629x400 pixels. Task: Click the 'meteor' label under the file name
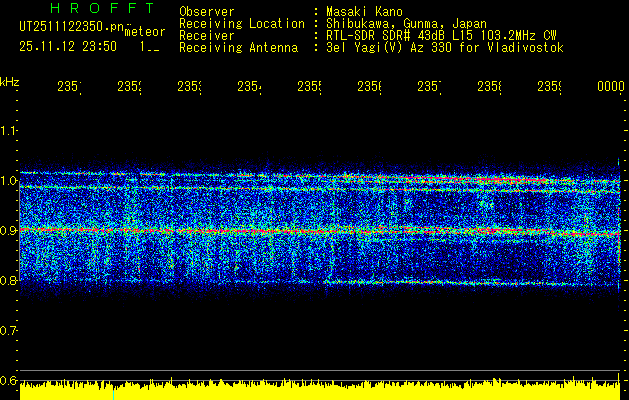pos(145,32)
